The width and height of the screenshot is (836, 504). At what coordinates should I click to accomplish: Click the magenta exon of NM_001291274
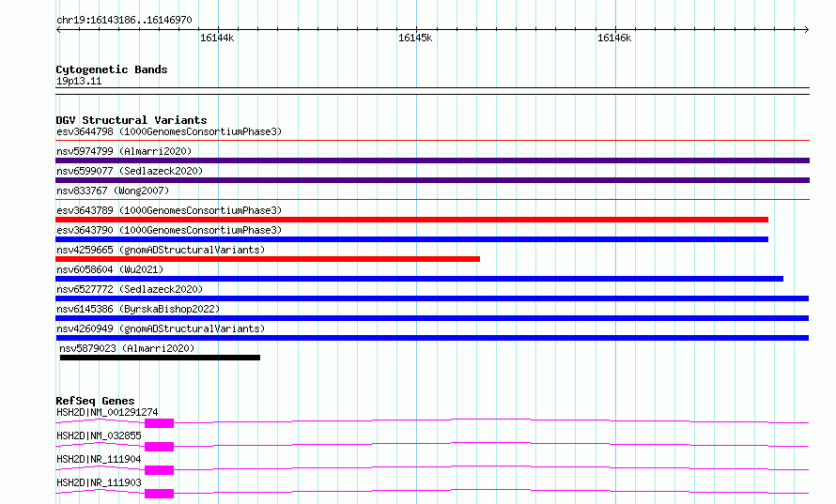(159, 423)
